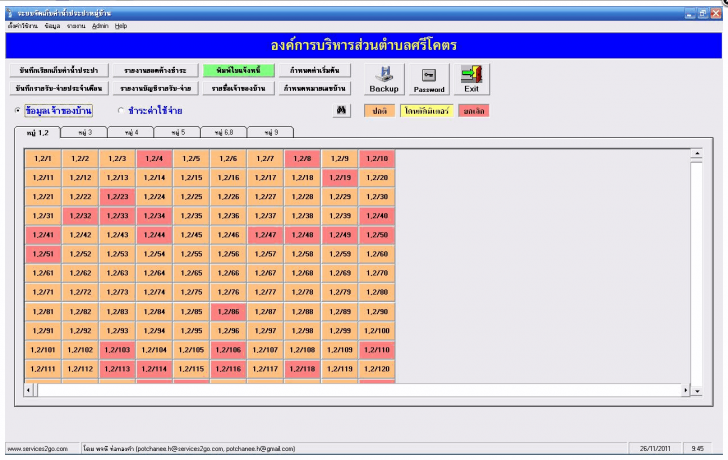Select the ข้อมูลเจ้าของบ้าน radio button
728x460 pixels.
click(x=18, y=110)
